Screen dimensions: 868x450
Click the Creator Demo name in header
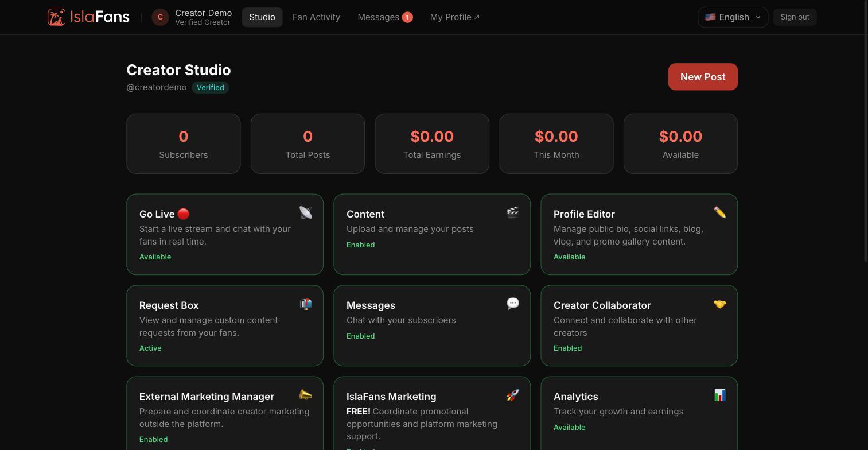click(x=204, y=13)
